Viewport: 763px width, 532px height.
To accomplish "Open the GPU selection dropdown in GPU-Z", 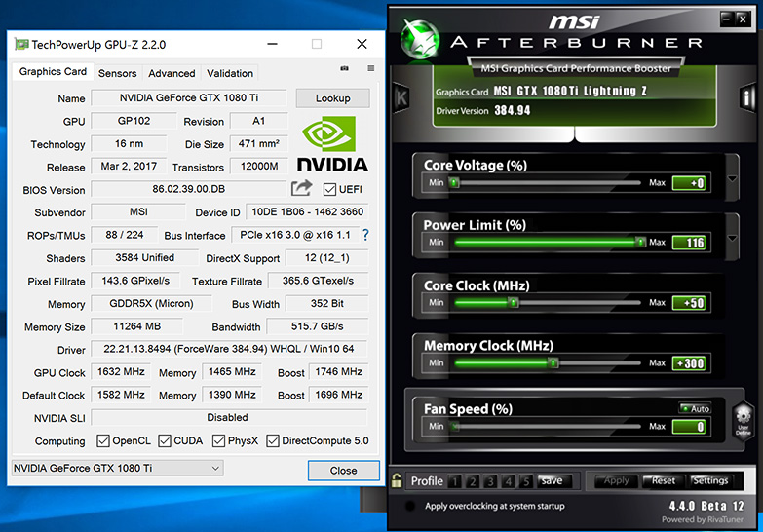I will [117, 469].
